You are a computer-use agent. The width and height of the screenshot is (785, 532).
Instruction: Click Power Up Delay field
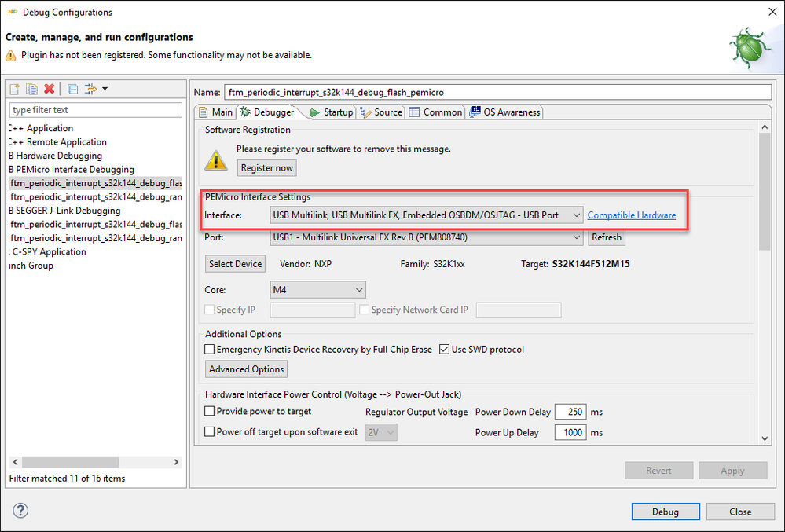(570, 432)
